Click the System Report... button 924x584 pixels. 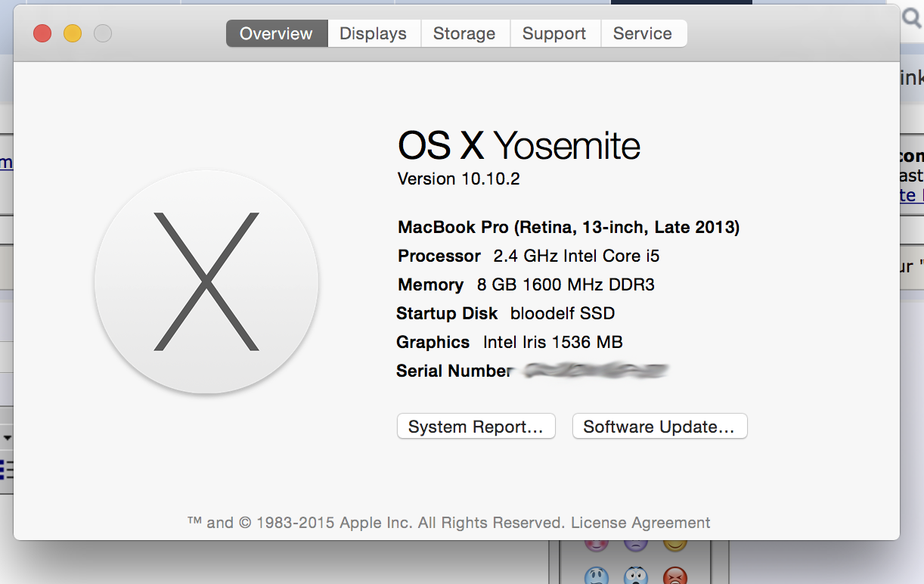(476, 427)
